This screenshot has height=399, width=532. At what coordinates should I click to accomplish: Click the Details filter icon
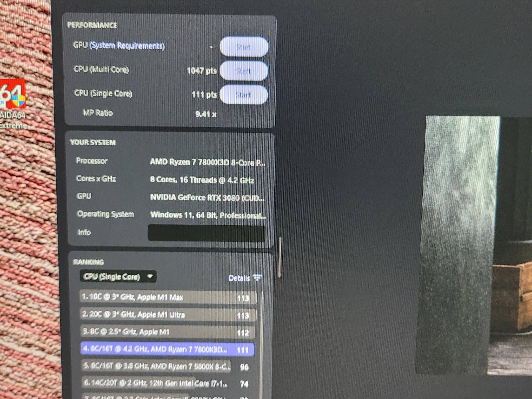(257, 278)
